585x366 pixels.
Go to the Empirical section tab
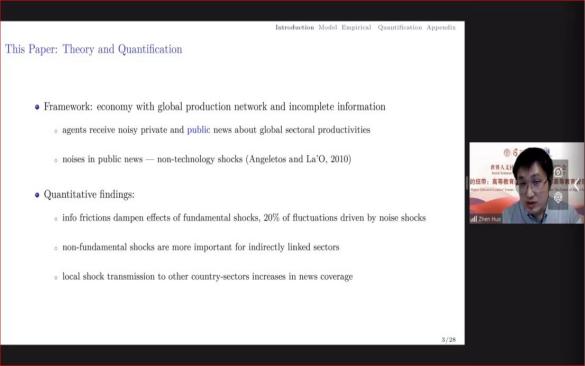356,27
